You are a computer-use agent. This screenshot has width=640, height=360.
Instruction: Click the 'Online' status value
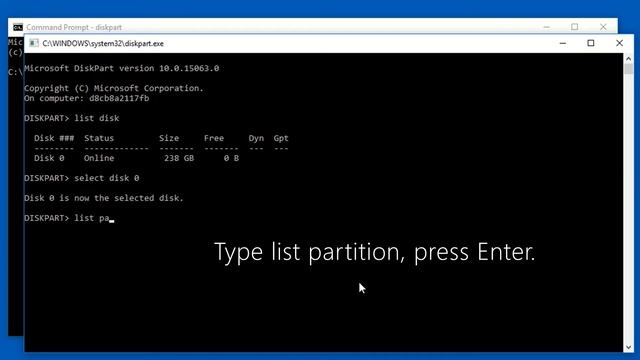(x=99, y=158)
